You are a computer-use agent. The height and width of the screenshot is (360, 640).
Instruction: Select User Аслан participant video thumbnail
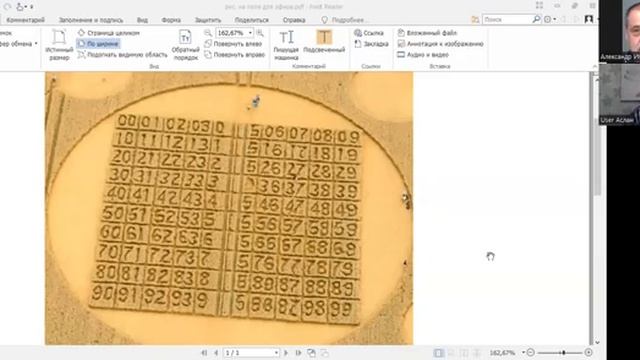coord(620,94)
